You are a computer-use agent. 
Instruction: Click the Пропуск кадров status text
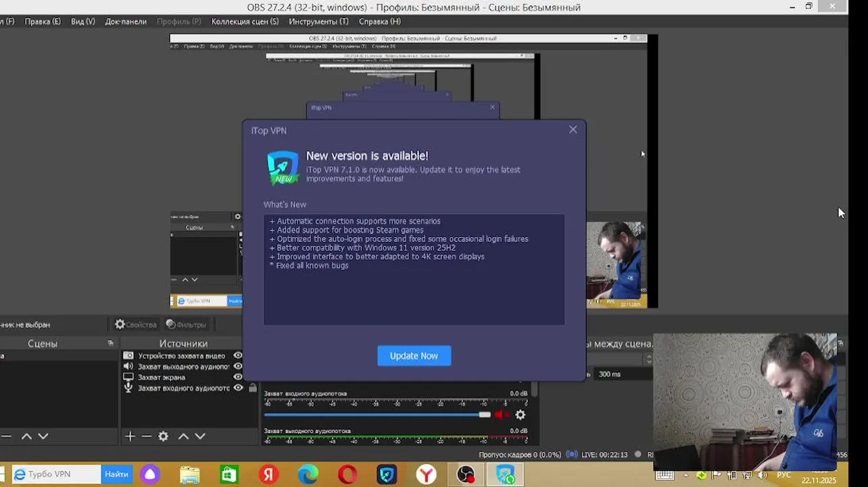[520, 455]
